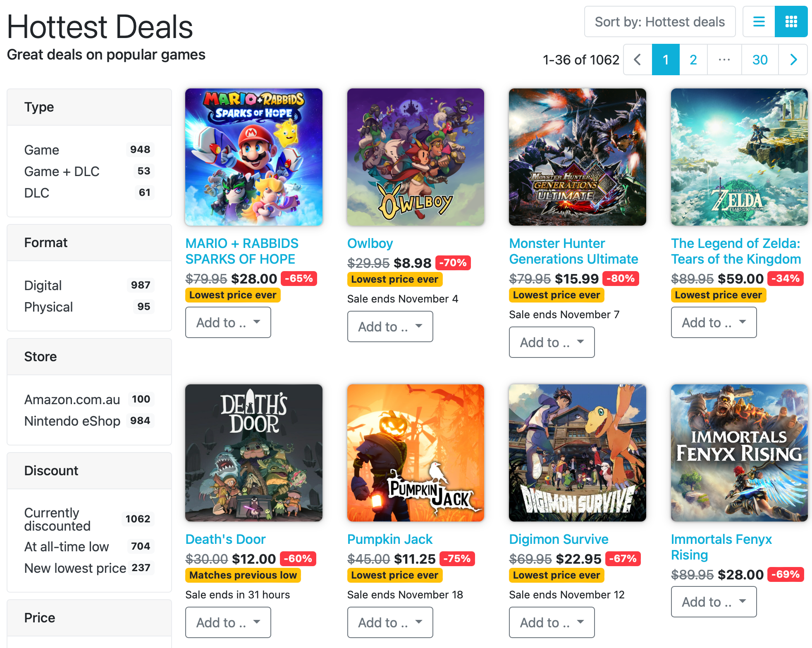Filter by Physical format
Viewport: 812px width, 648px height.
click(x=48, y=307)
